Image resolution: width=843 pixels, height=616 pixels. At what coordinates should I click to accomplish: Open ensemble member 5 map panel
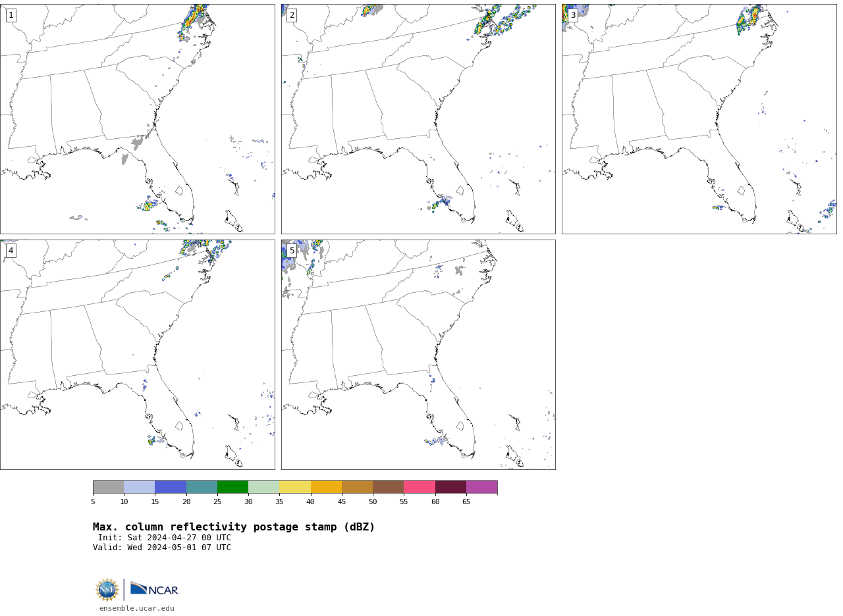click(x=418, y=355)
